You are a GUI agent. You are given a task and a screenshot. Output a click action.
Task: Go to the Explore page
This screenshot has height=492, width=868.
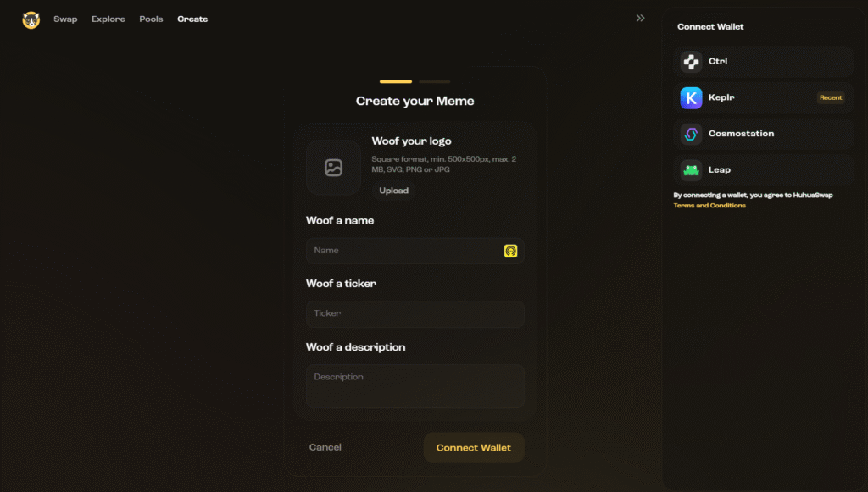[108, 19]
